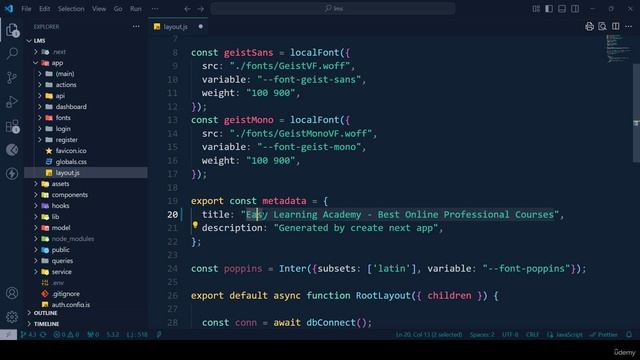Select the layout.js editor tab
This screenshot has height=360, width=640.
(x=178, y=27)
